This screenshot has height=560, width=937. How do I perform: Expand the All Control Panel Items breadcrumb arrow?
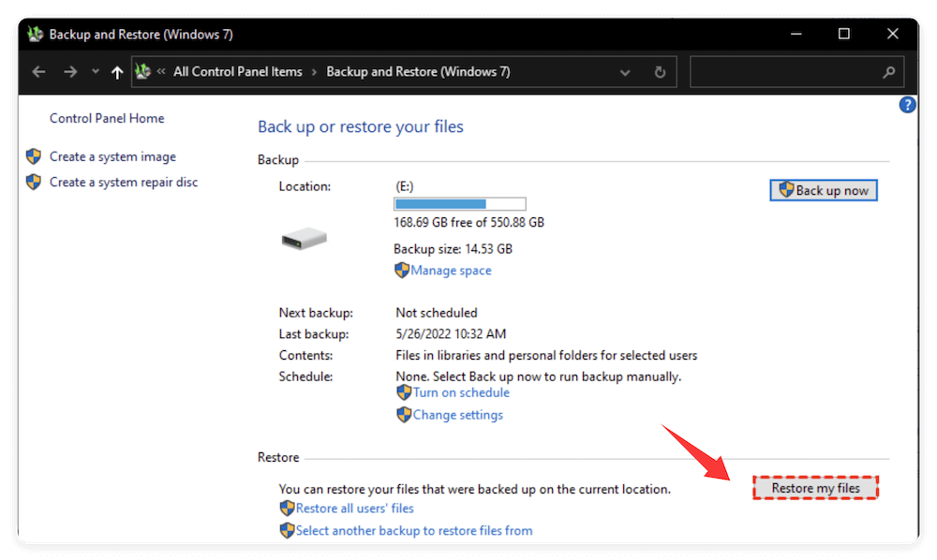point(312,71)
